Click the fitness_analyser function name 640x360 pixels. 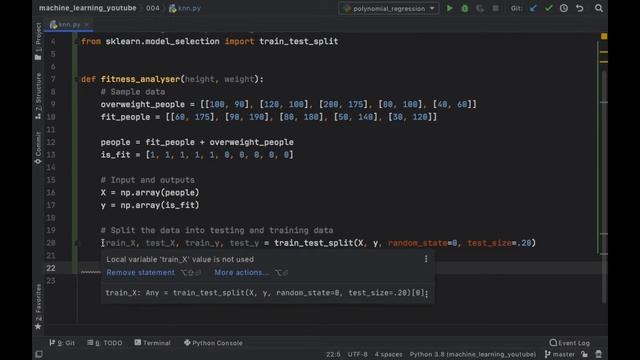click(x=140, y=79)
